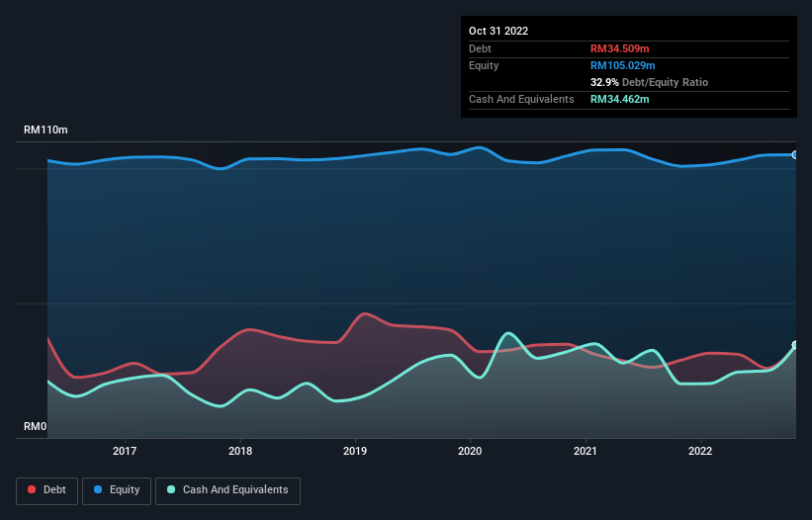The width and height of the screenshot is (812, 520).
Task: Click the tooltip Cash And Equivalents label
Action: 521,99
